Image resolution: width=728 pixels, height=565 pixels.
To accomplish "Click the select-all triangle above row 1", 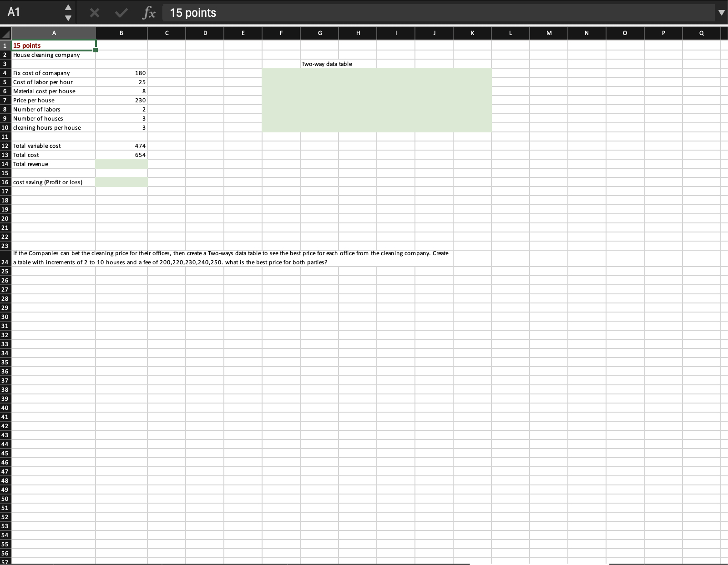I will pyautogui.click(x=5, y=33).
